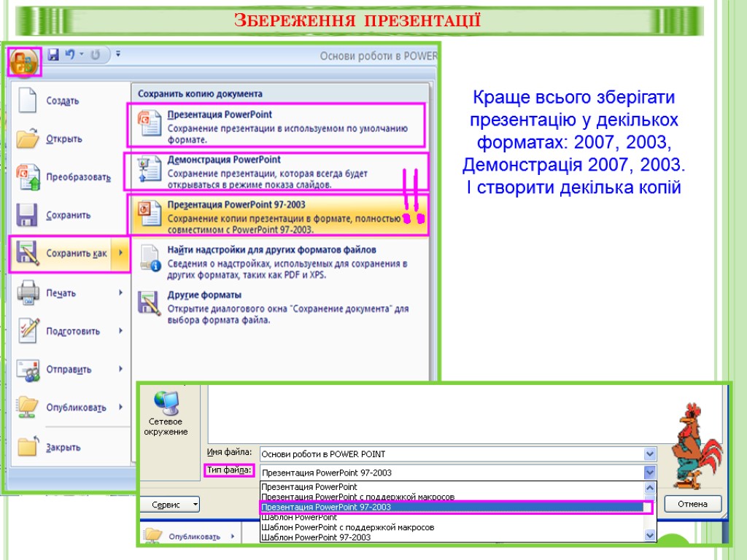Open the round Office button menu

pos(24,61)
